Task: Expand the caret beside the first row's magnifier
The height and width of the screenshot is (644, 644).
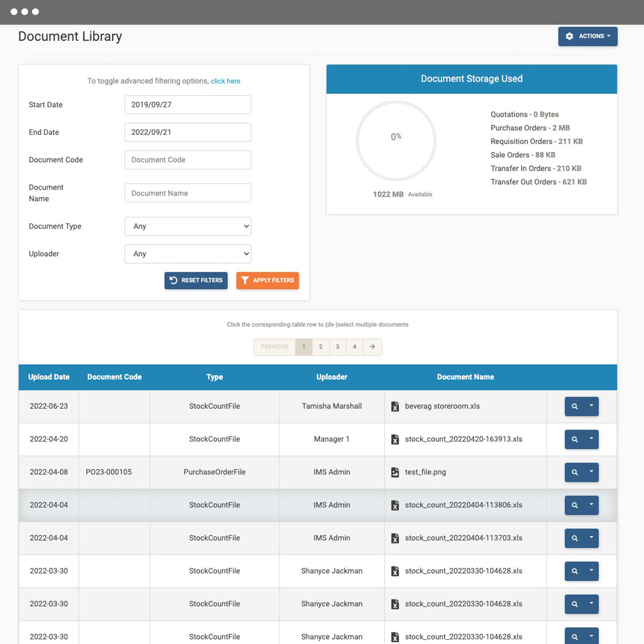Action: 591,406
